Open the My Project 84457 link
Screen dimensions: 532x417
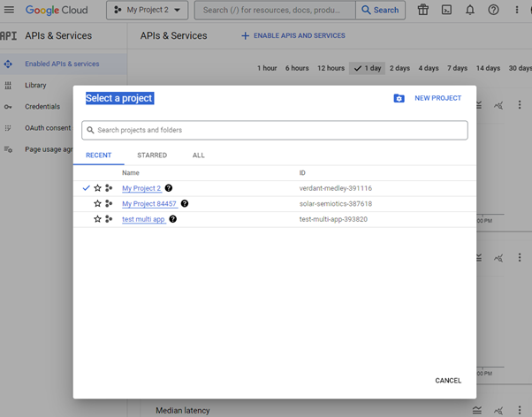[x=149, y=204]
